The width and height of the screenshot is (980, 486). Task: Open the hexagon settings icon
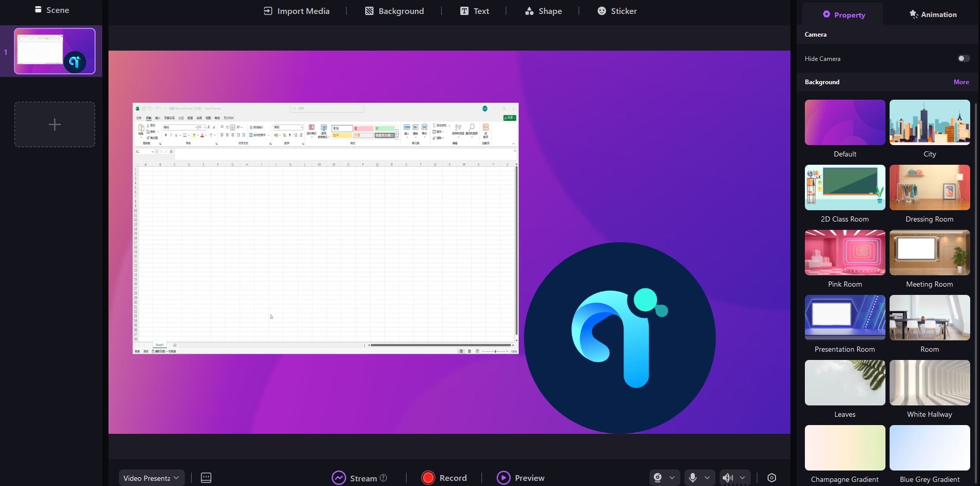click(x=772, y=478)
